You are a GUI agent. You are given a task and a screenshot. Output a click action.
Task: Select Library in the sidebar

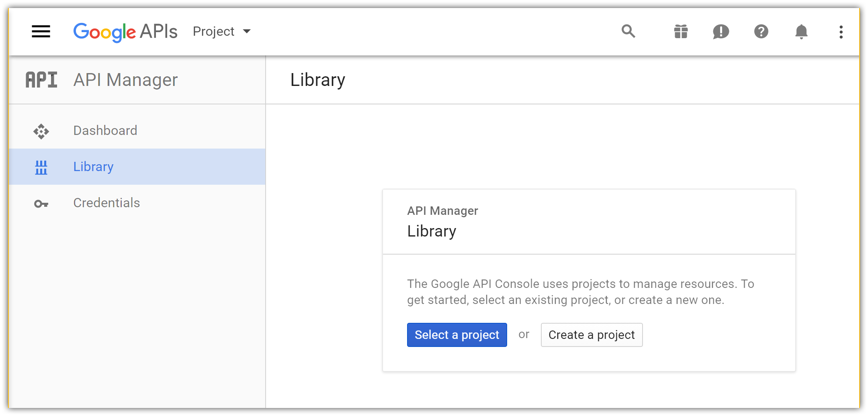coord(137,167)
